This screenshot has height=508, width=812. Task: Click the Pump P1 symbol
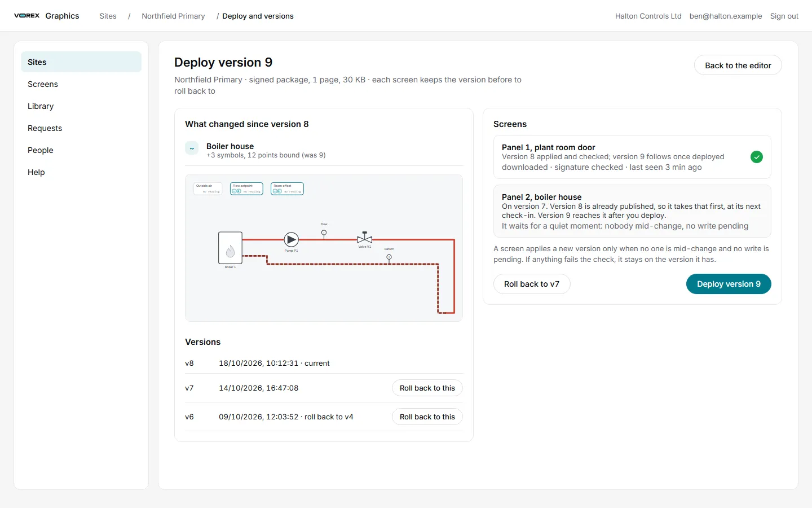(x=291, y=240)
